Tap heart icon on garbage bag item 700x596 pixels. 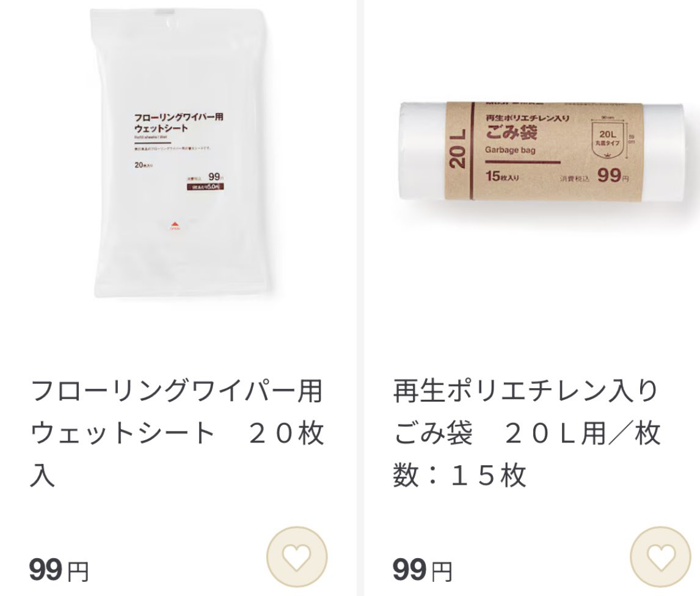click(660, 557)
